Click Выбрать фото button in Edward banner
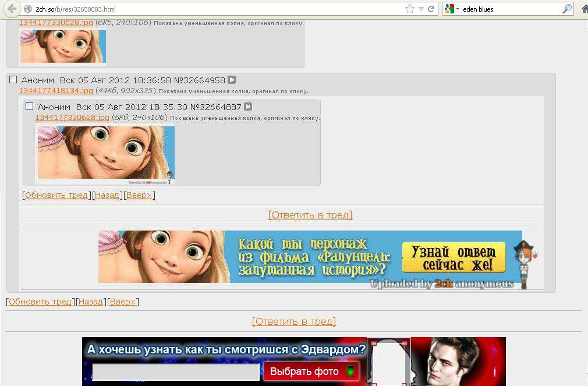 point(311,371)
